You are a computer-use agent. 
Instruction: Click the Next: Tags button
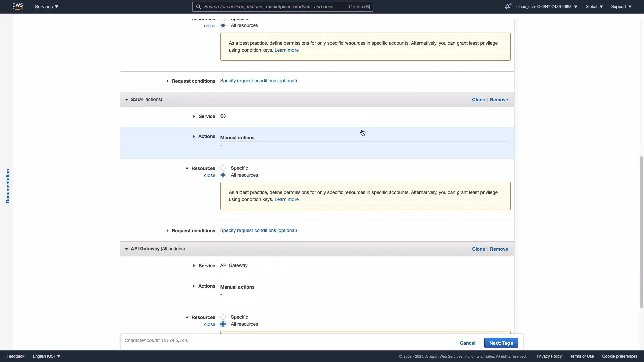click(x=501, y=343)
